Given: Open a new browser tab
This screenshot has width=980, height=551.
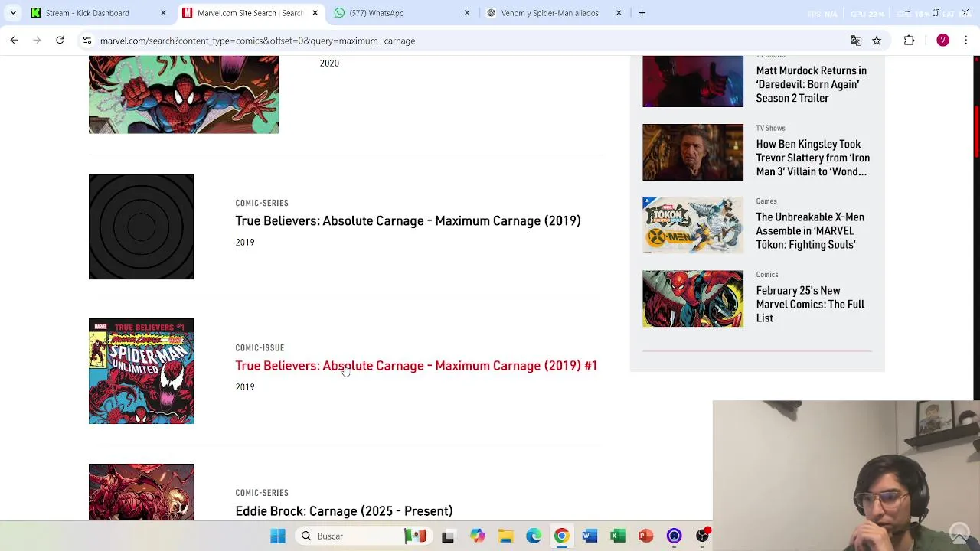Looking at the screenshot, I should click(x=642, y=13).
